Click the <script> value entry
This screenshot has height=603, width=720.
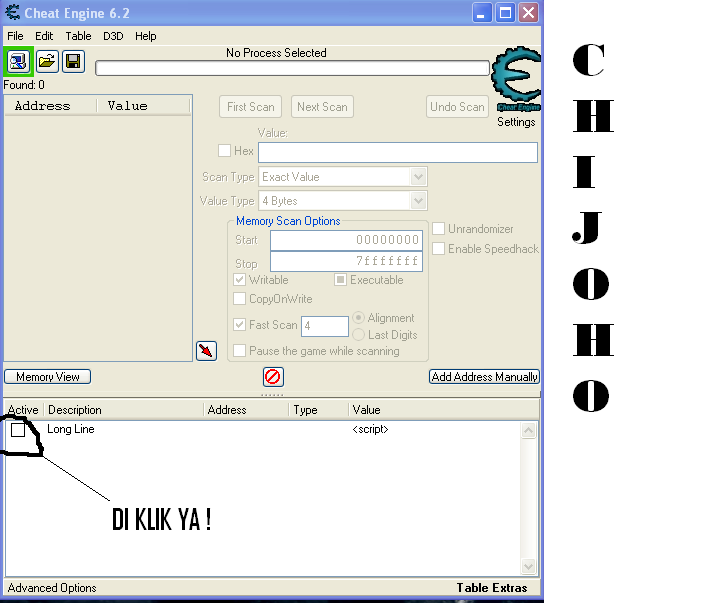(x=370, y=429)
